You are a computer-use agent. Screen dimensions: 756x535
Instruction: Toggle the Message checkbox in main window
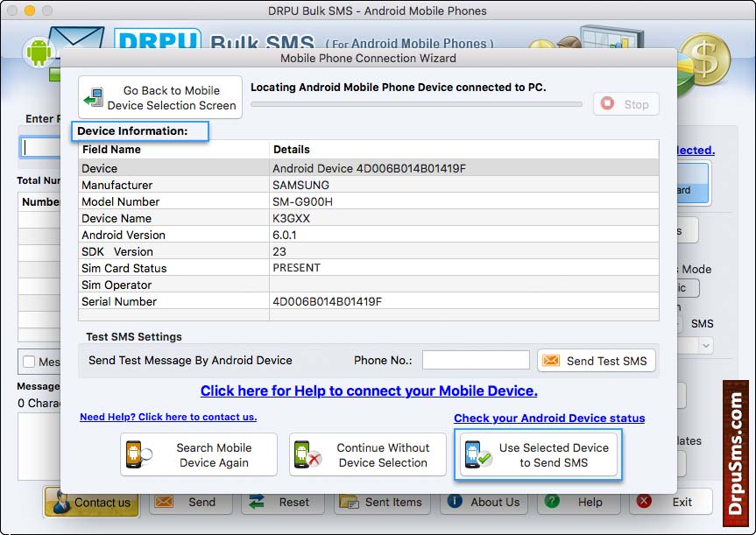(x=29, y=362)
